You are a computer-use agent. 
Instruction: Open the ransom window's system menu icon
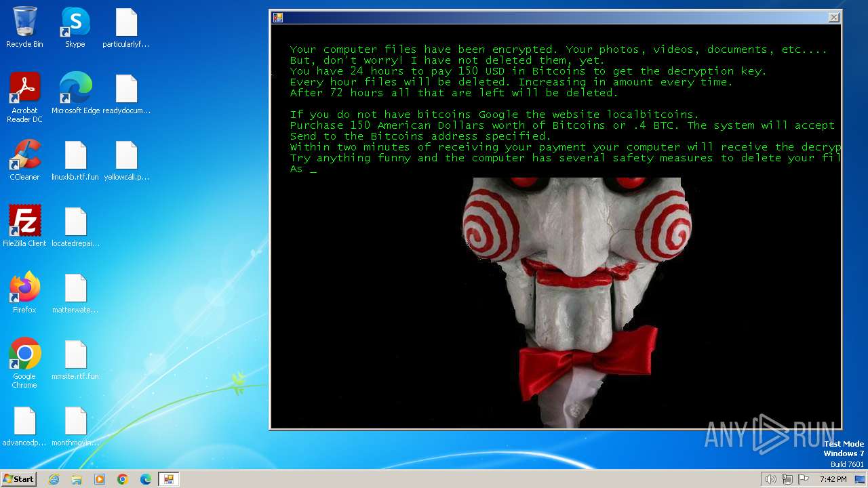coord(278,18)
